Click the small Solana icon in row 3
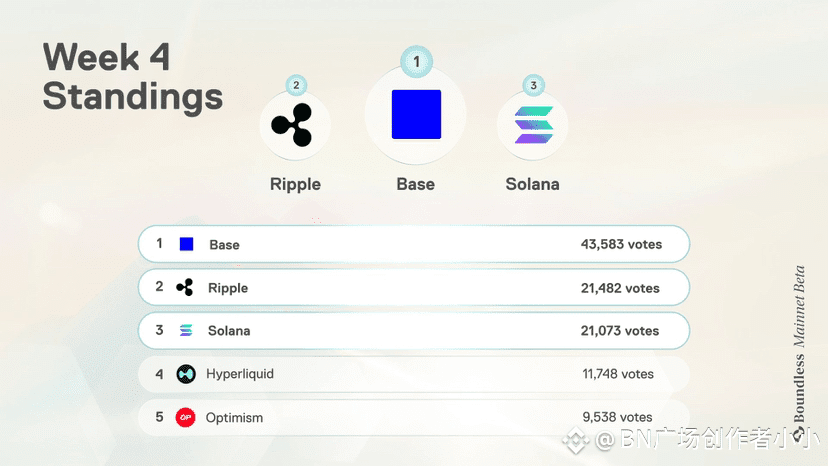Viewport: 828px width, 466px height. pos(186,331)
